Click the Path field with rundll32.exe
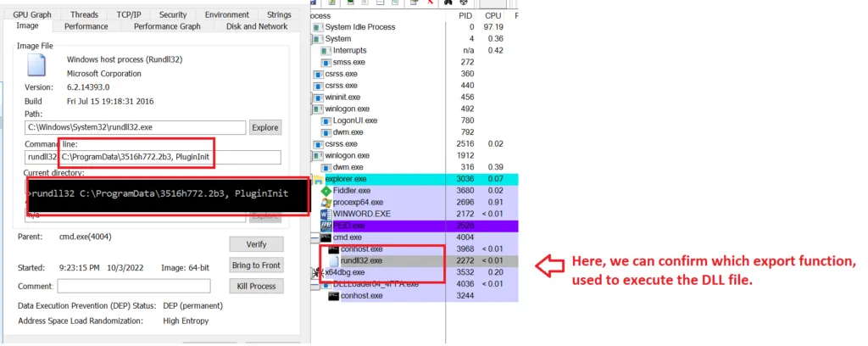868x346 pixels. [x=135, y=127]
